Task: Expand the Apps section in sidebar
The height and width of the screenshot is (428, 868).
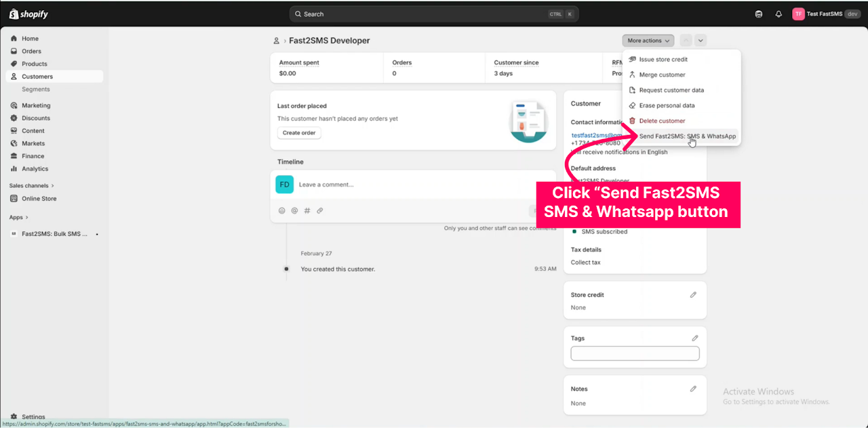Action: tap(18, 216)
